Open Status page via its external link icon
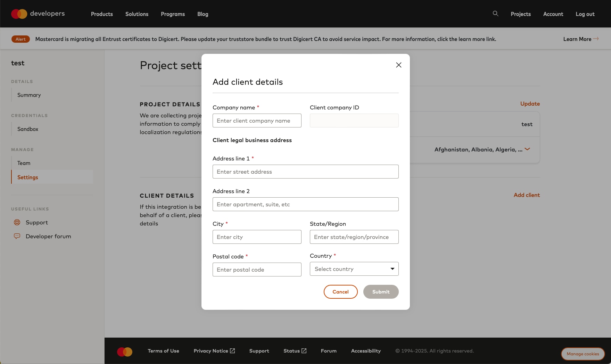The image size is (611, 364). coord(304,351)
